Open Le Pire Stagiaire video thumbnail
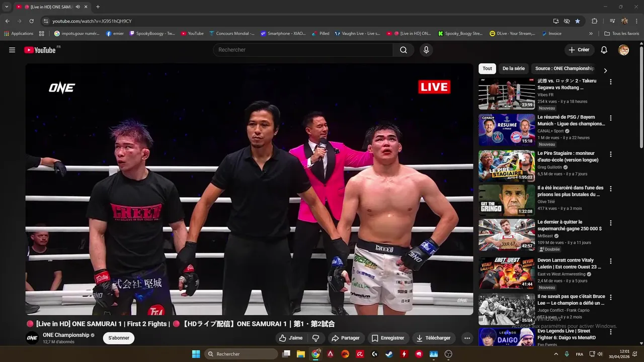Image resolution: width=644 pixels, height=362 pixels. (507, 166)
